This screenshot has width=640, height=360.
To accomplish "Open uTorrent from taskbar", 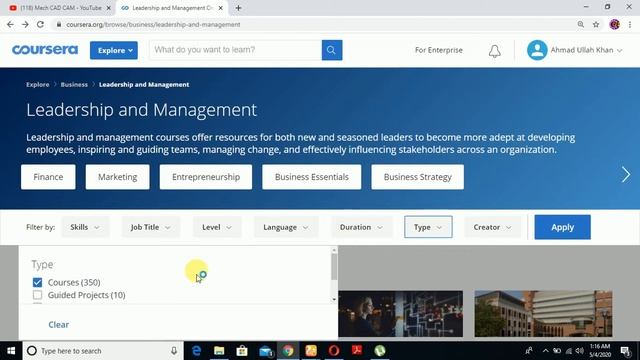I will point(380,351).
